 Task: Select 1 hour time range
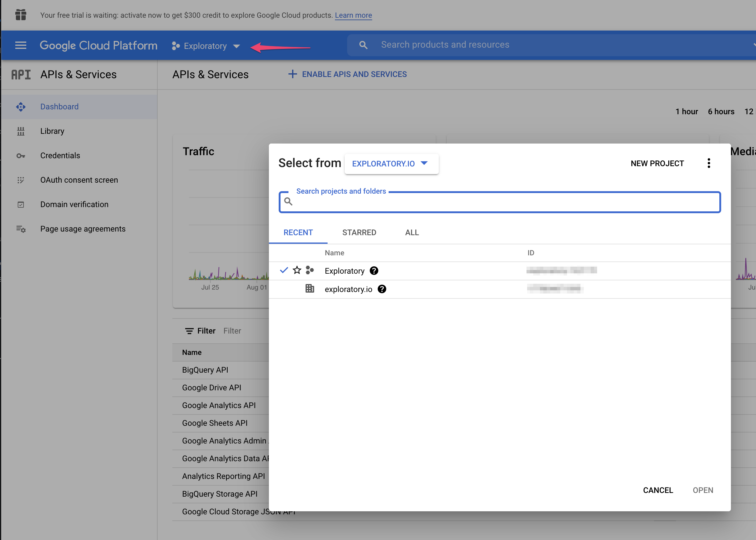687,111
